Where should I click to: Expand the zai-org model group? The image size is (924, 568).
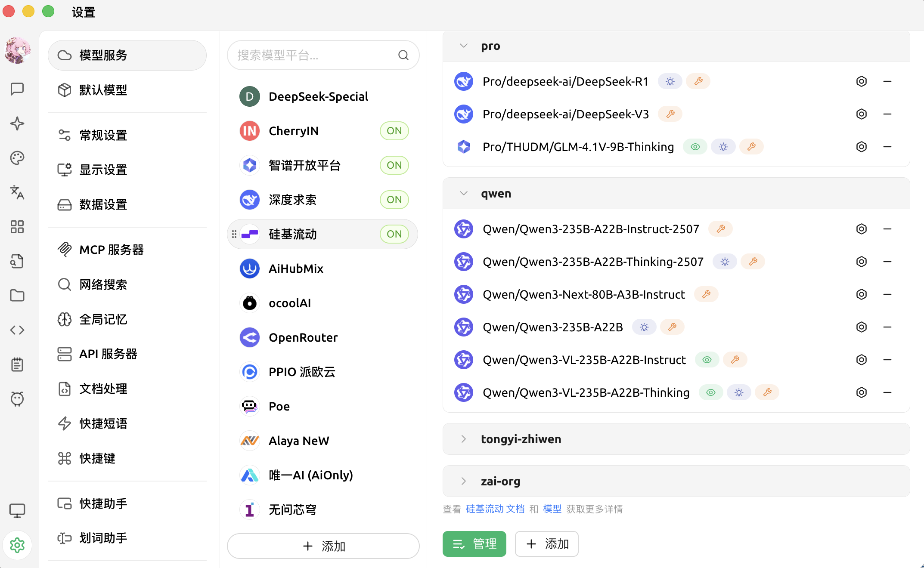(464, 481)
